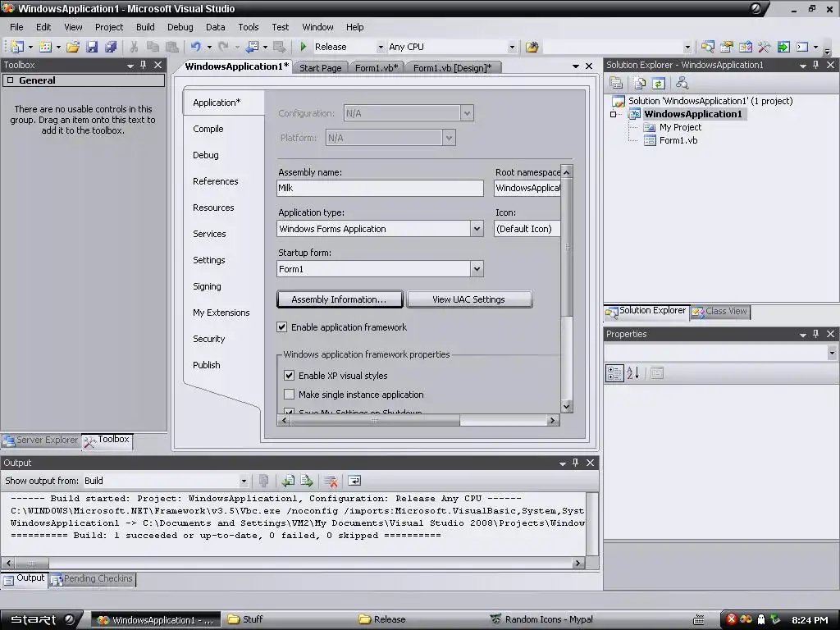Click the View UAC Settings button

[x=469, y=299]
